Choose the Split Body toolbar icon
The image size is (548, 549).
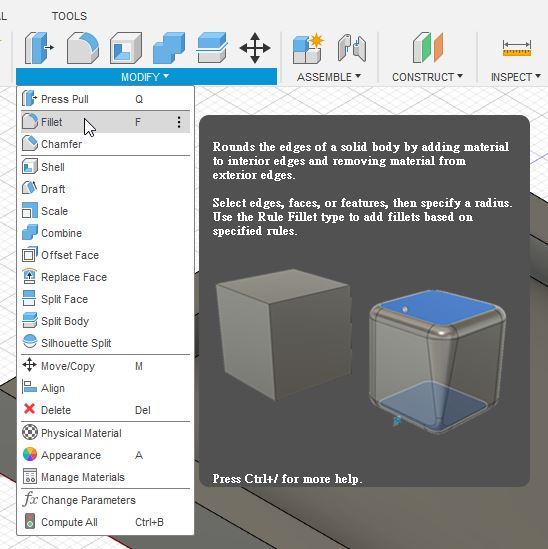tap(212, 48)
